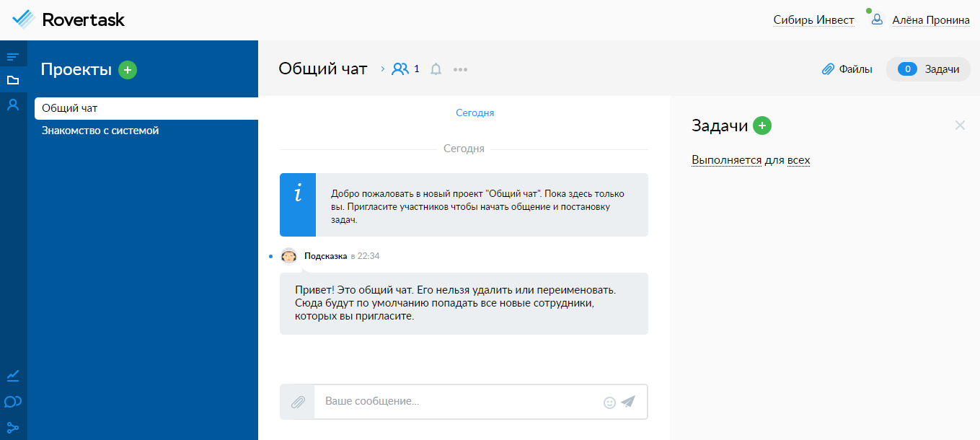
Task: Click the chat members icon showing 1 participant
Action: click(x=401, y=69)
